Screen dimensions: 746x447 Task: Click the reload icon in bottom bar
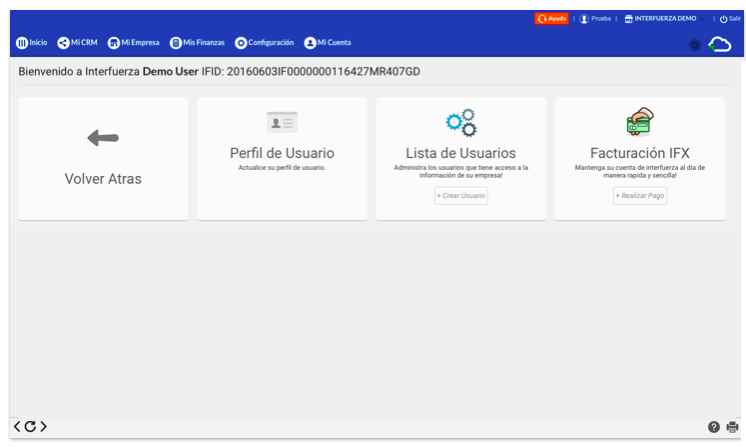tap(30, 427)
